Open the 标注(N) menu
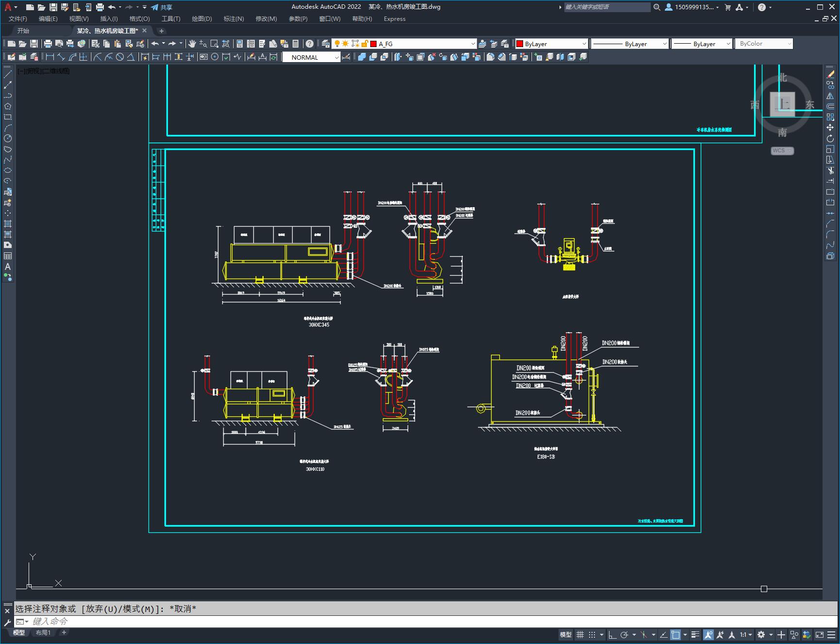Screen dimensions: 840x644 click(233, 18)
